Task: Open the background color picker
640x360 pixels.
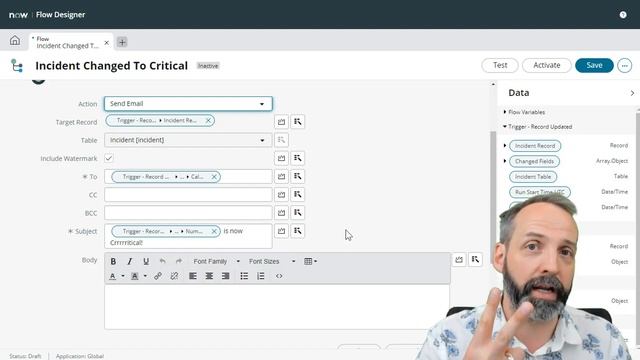Action: pos(139,276)
